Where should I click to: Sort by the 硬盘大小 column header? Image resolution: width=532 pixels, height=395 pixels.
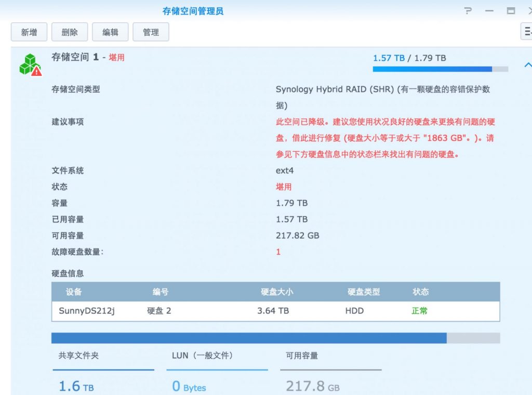coord(276,292)
